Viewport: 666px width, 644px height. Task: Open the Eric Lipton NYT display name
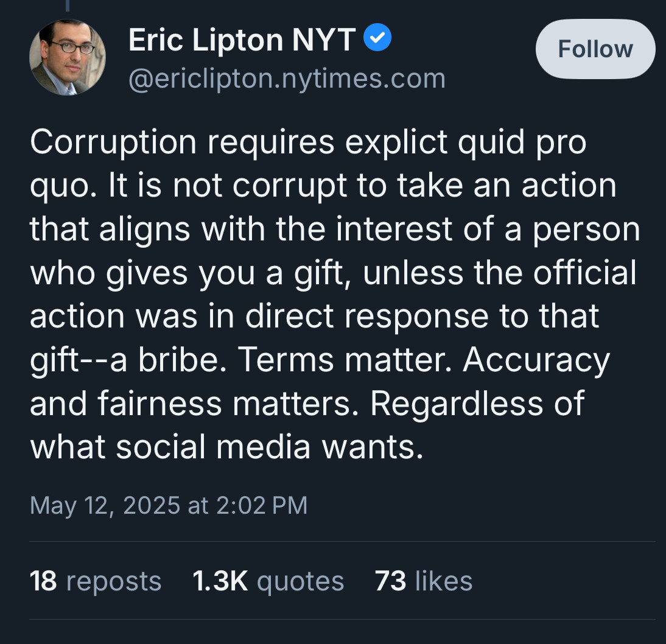click(242, 41)
